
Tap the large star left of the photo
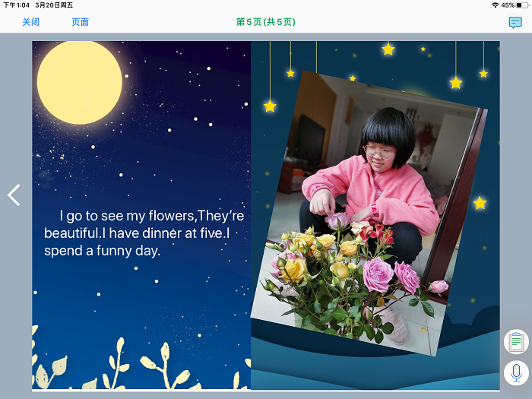[270, 106]
